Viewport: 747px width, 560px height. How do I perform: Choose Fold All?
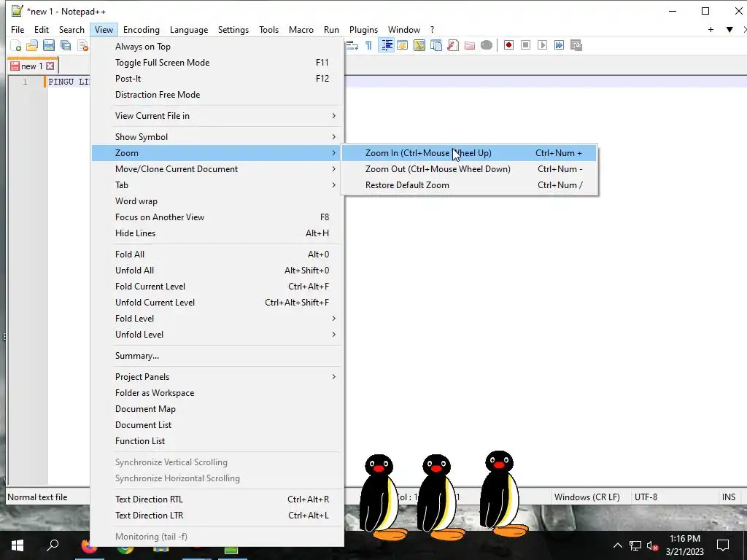click(x=217, y=254)
